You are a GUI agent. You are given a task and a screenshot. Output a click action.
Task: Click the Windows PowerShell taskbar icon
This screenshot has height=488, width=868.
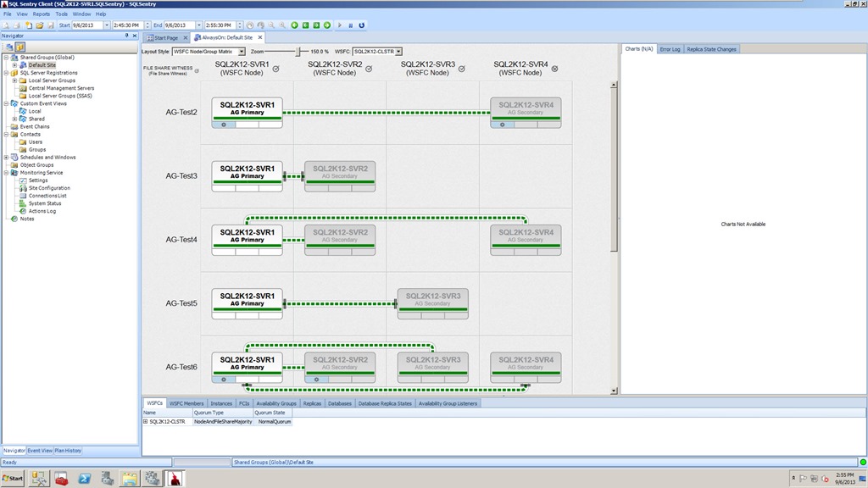coord(84,479)
